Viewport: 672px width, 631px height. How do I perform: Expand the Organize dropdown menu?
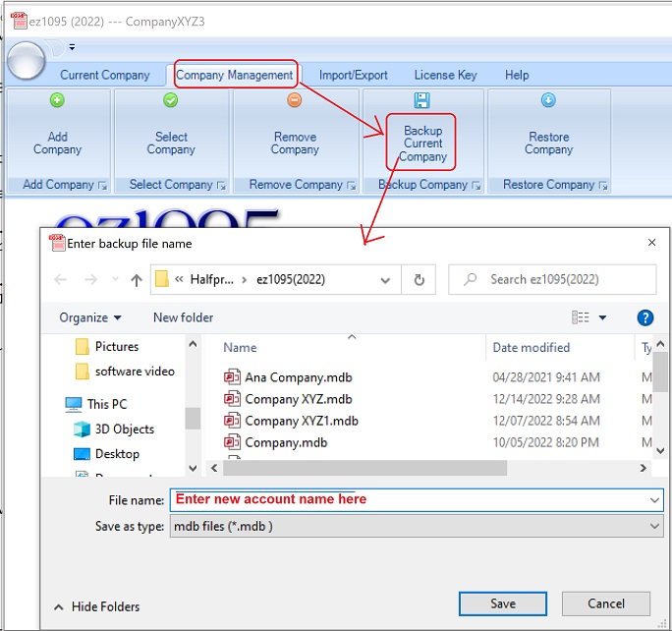pyautogui.click(x=90, y=317)
